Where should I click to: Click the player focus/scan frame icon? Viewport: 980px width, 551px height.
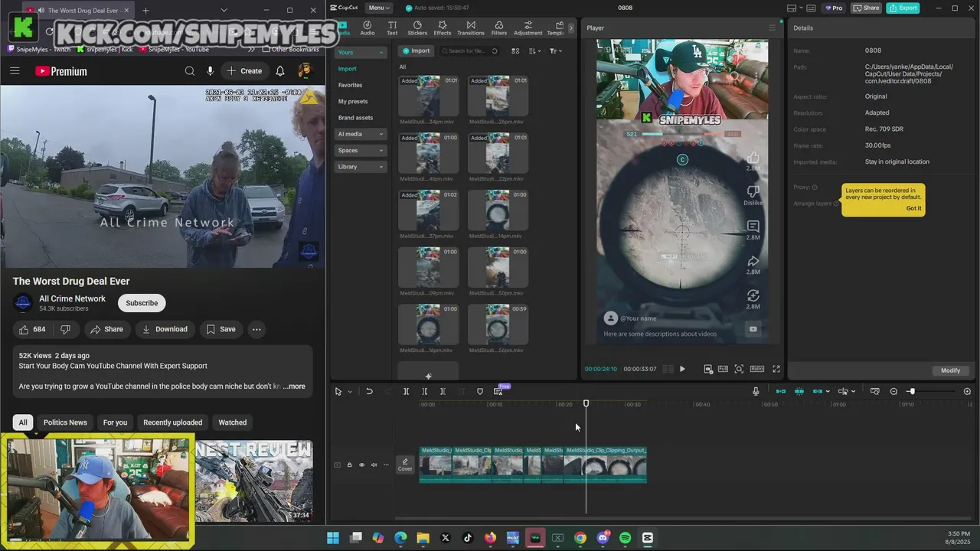[739, 369]
